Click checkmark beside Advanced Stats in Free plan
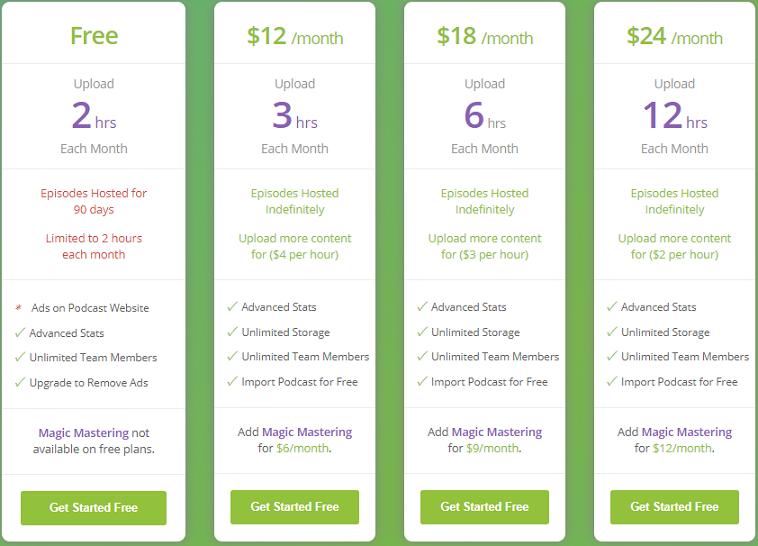 click(20, 332)
